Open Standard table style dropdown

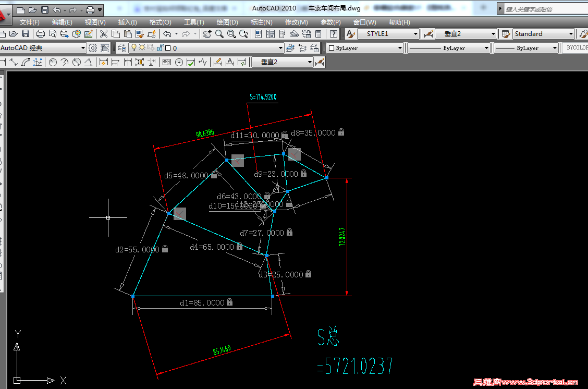click(571, 34)
